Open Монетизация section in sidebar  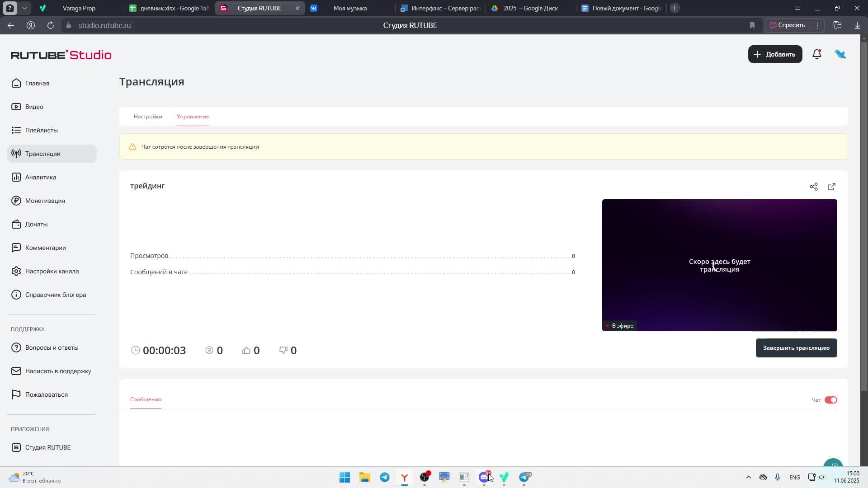point(45,201)
